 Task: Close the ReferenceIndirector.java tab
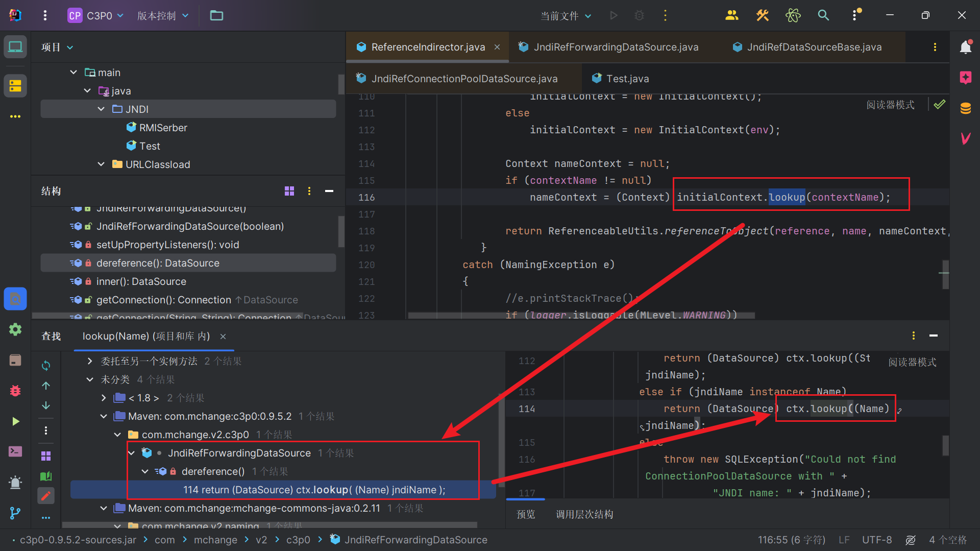pyautogui.click(x=497, y=47)
